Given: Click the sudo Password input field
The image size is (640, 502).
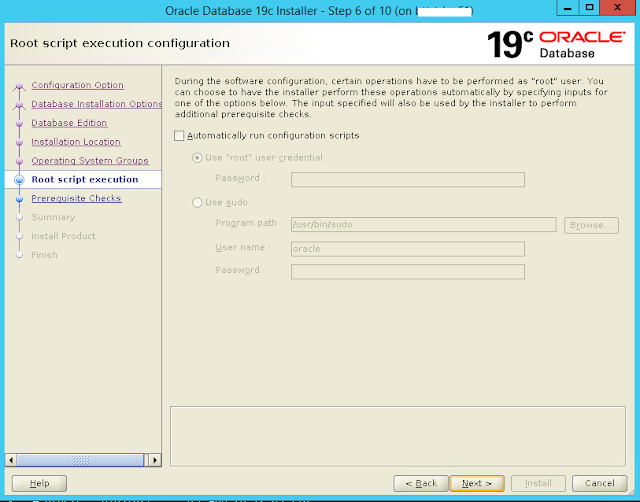Looking at the screenshot, I should point(408,272).
